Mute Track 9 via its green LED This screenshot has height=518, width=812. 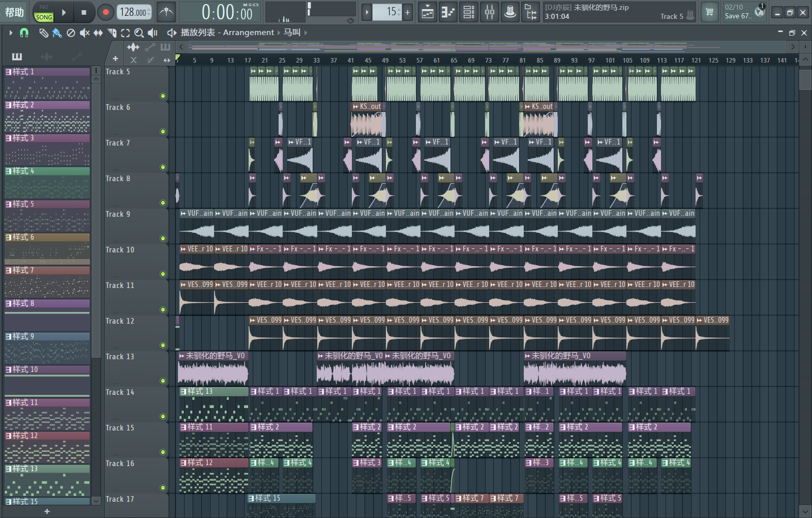[163, 238]
